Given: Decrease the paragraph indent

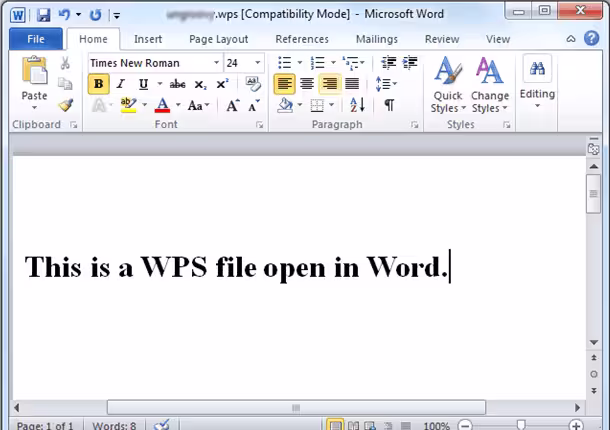Looking at the screenshot, I should pos(388,62).
